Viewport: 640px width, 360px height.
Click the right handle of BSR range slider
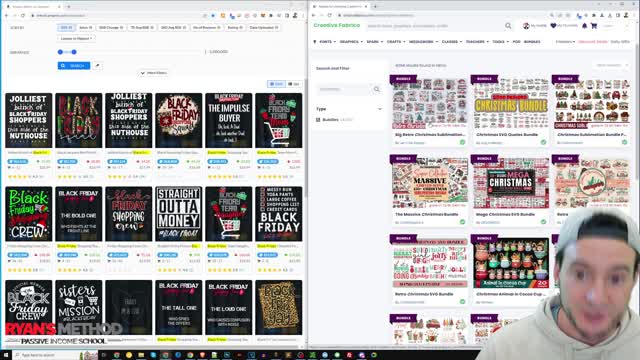pyautogui.click(x=74, y=52)
